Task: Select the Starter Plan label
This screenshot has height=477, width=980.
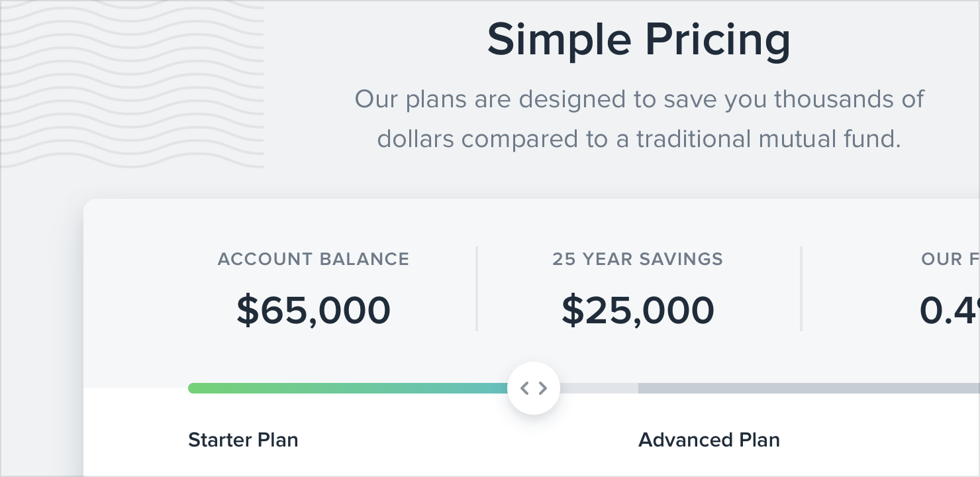Action: 243,440
